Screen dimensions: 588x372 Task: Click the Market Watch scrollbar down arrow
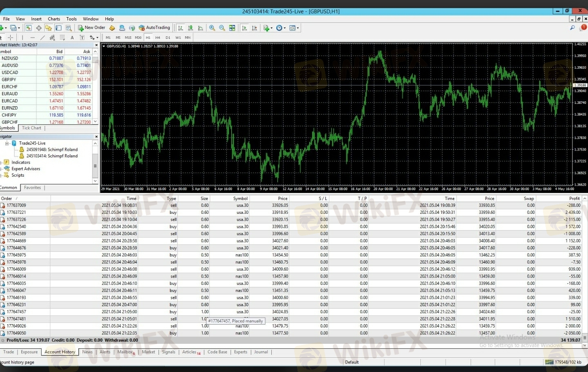coord(95,121)
